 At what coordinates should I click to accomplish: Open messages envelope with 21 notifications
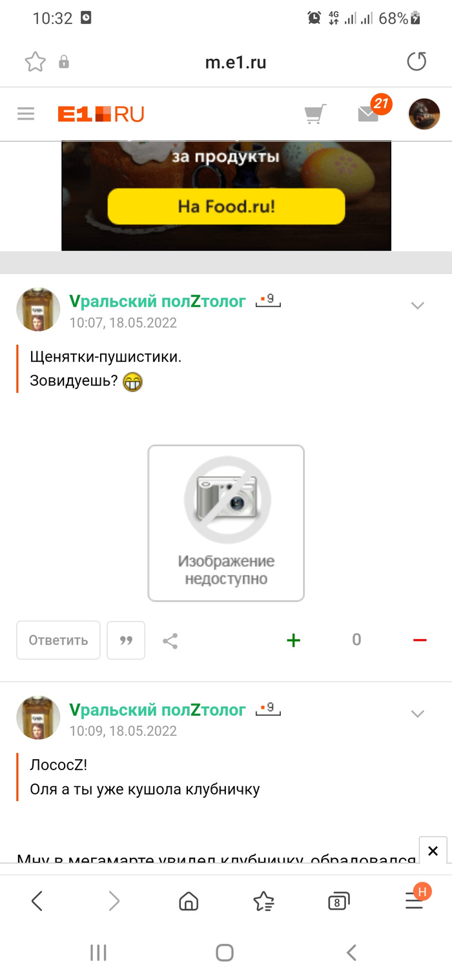[368, 114]
